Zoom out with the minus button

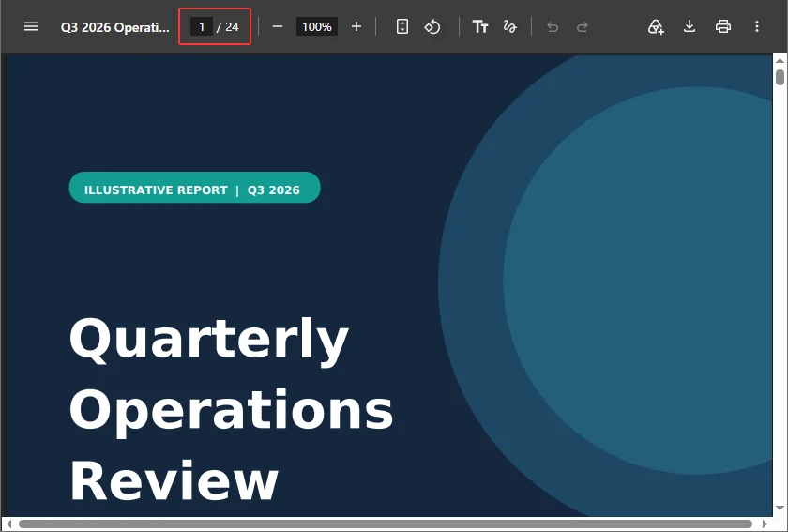click(278, 26)
